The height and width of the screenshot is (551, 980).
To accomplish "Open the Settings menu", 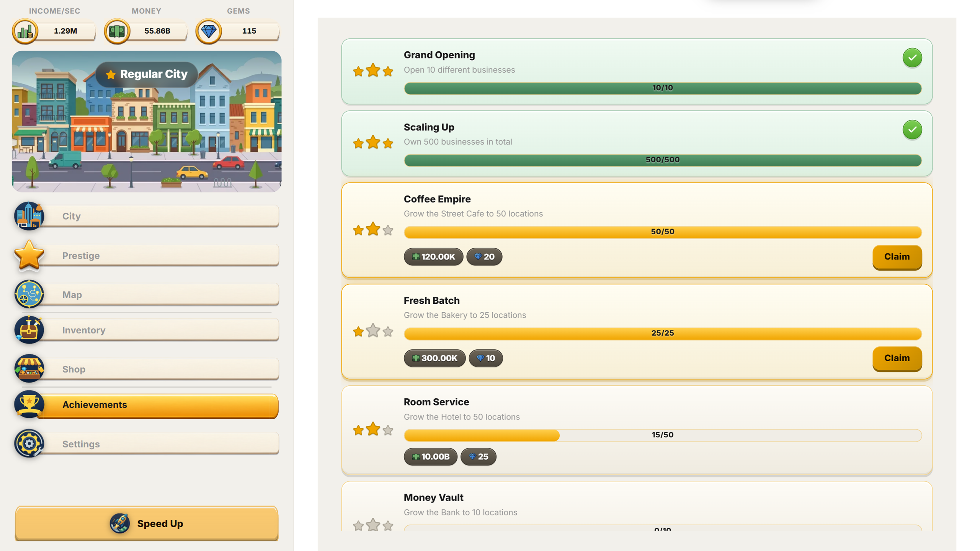I will coord(147,443).
